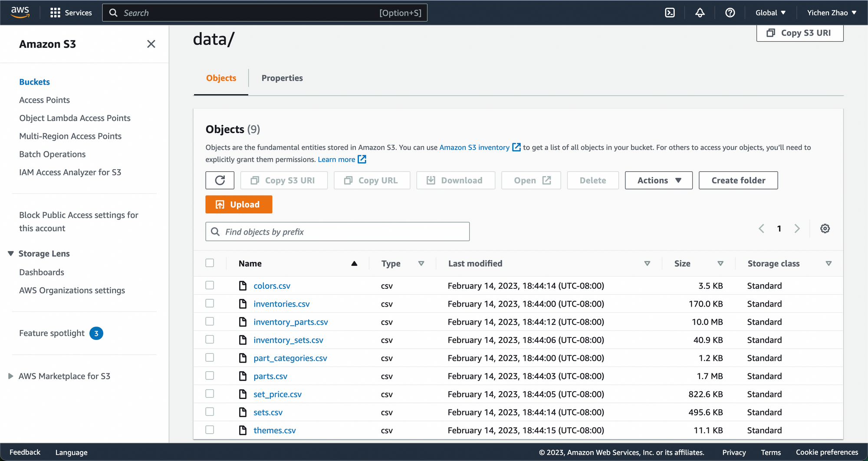
Task: Go to previous page arrow
Action: (761, 229)
